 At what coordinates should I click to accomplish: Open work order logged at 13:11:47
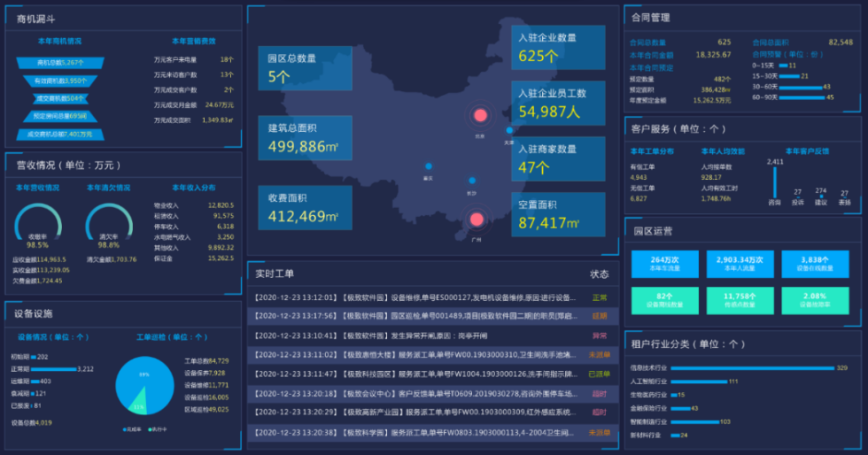[433, 374]
